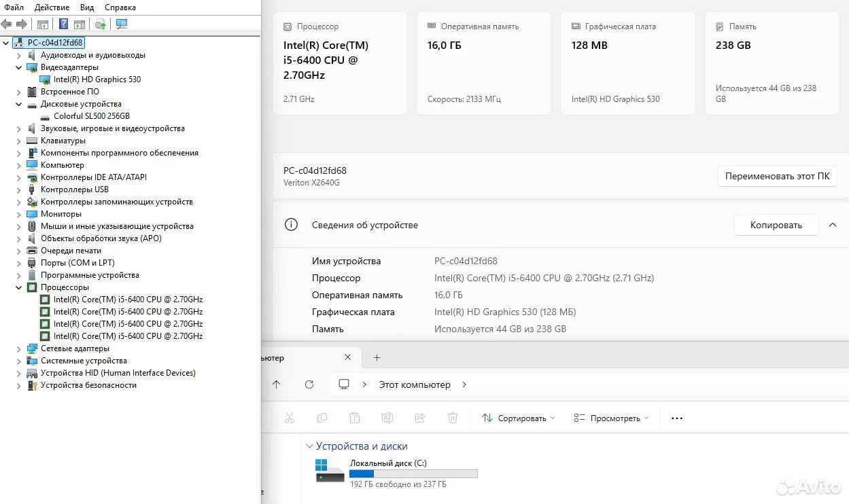The height and width of the screenshot is (504, 849).
Task: Select the Colorful SL500 256GB disk
Action: tap(92, 116)
